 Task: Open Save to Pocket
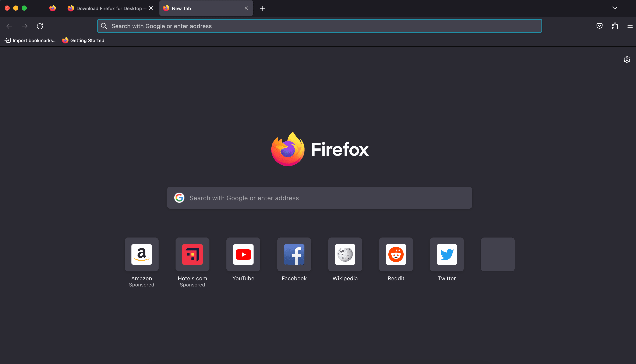(600, 26)
